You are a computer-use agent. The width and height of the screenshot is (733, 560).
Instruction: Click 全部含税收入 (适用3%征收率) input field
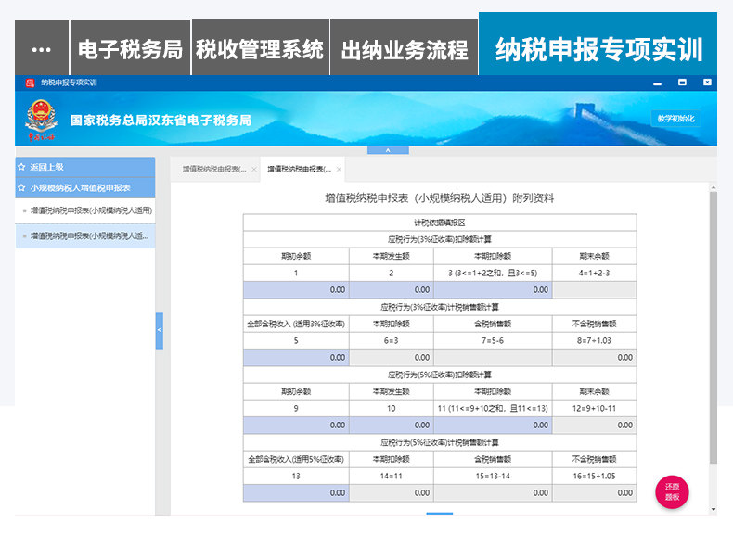(x=296, y=358)
